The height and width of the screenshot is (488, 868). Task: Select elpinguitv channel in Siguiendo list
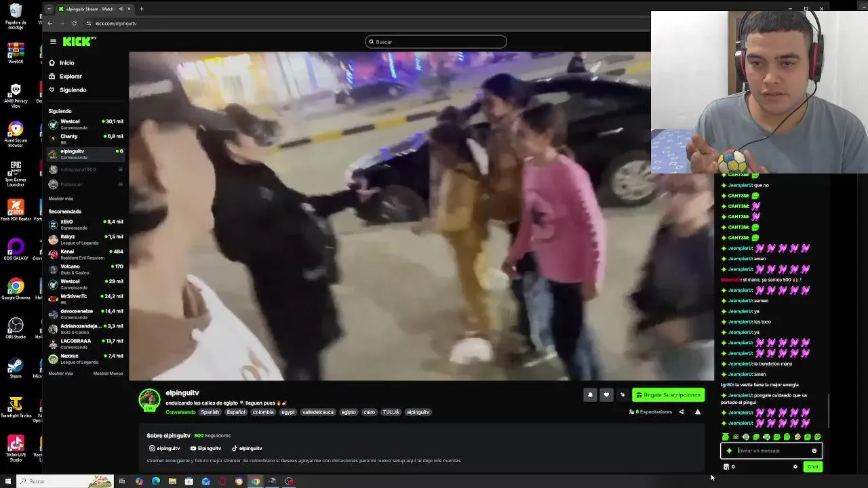(86, 154)
